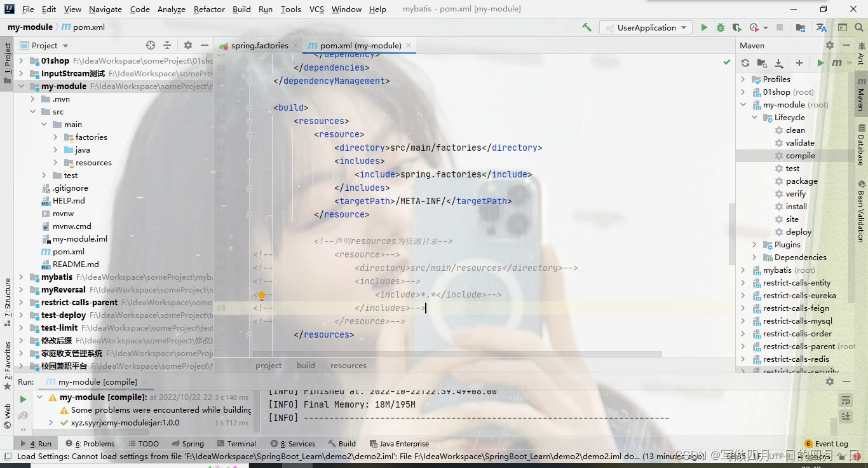The image size is (868, 468).
Task: Run with coverage shield icon
Action: tap(737, 27)
